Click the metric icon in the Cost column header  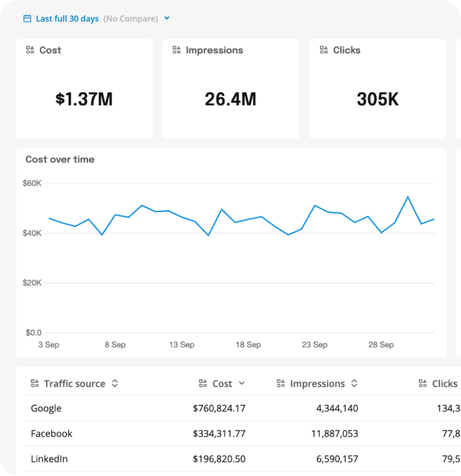[203, 383]
